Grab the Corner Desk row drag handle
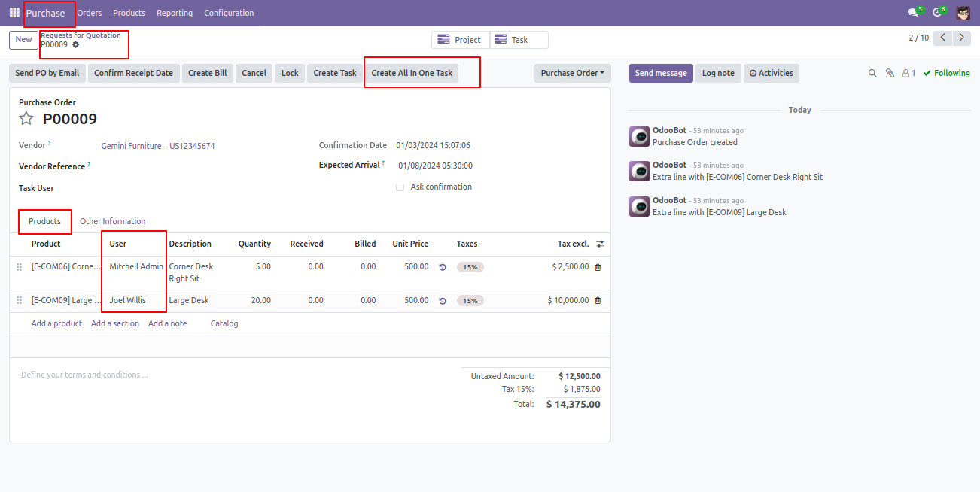The image size is (980, 492). (x=20, y=267)
